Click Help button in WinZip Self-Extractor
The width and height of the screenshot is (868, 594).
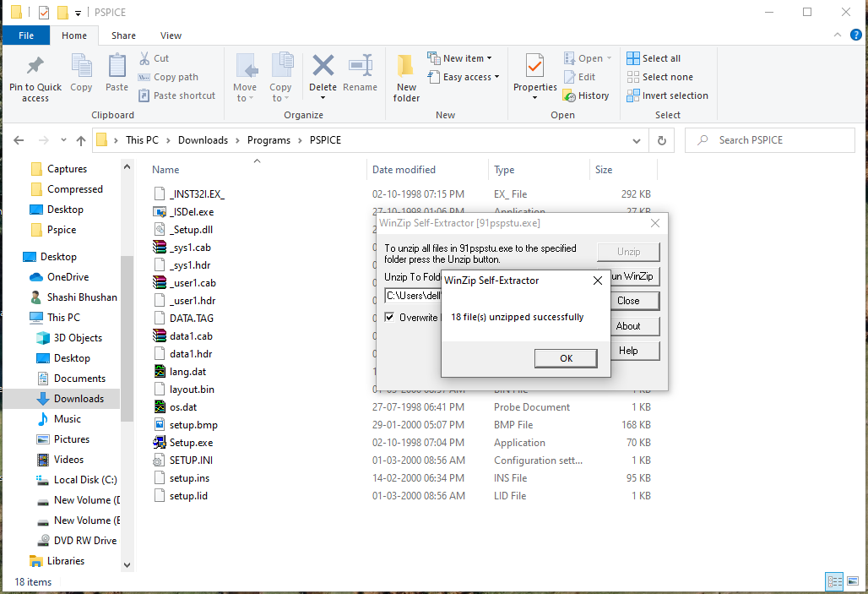tap(634, 350)
